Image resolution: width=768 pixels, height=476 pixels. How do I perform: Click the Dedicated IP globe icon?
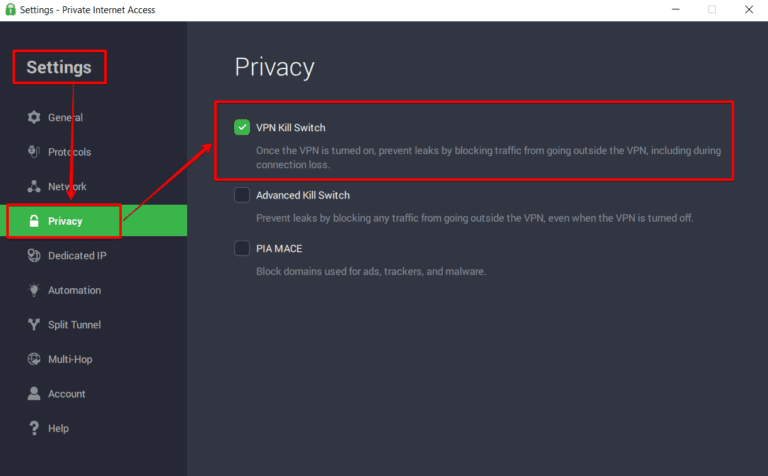pyautogui.click(x=33, y=256)
